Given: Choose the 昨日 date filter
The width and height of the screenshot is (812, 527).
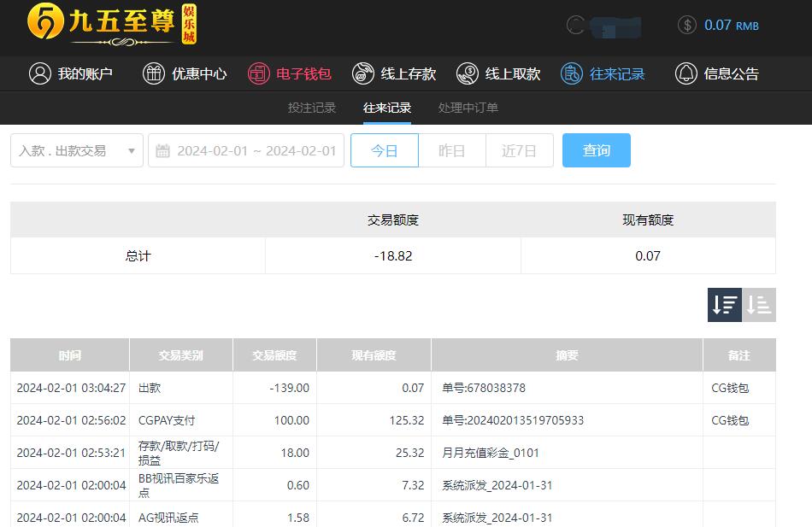Looking at the screenshot, I should point(452,150).
